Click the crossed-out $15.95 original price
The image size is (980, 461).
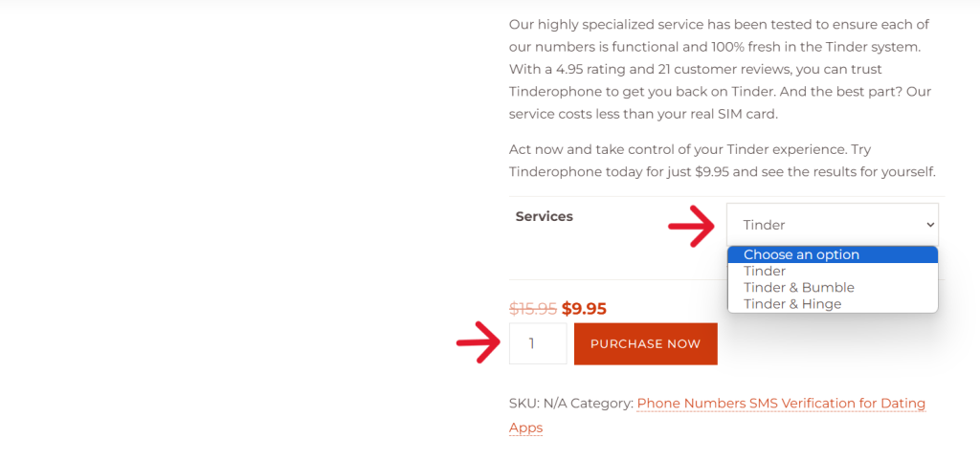pyautogui.click(x=533, y=309)
